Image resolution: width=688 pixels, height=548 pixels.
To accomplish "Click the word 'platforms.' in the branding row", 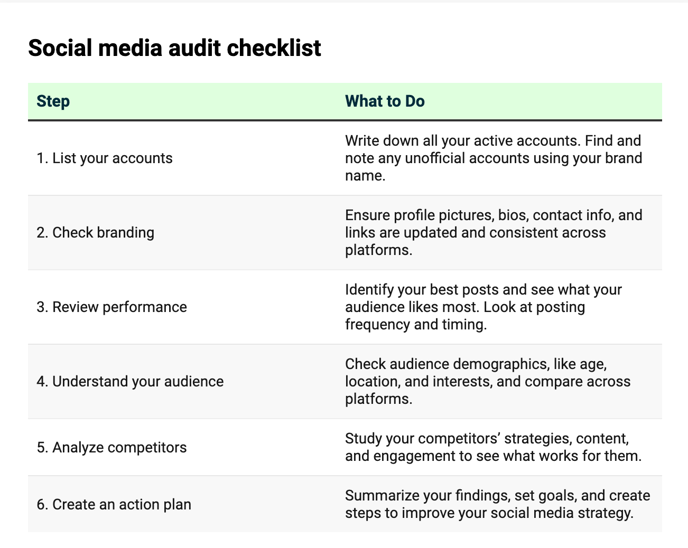I will pos(378,250).
